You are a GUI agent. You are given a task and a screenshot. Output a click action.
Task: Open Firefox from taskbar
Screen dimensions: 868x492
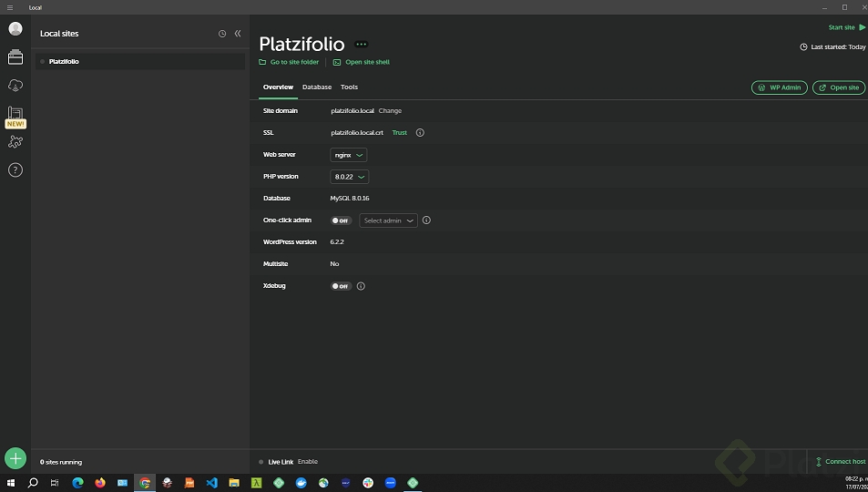tap(100, 483)
